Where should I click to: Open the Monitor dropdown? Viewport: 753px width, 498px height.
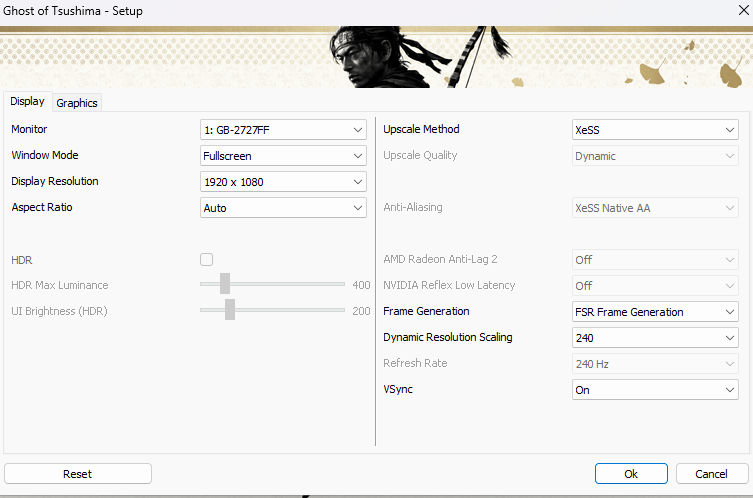283,130
